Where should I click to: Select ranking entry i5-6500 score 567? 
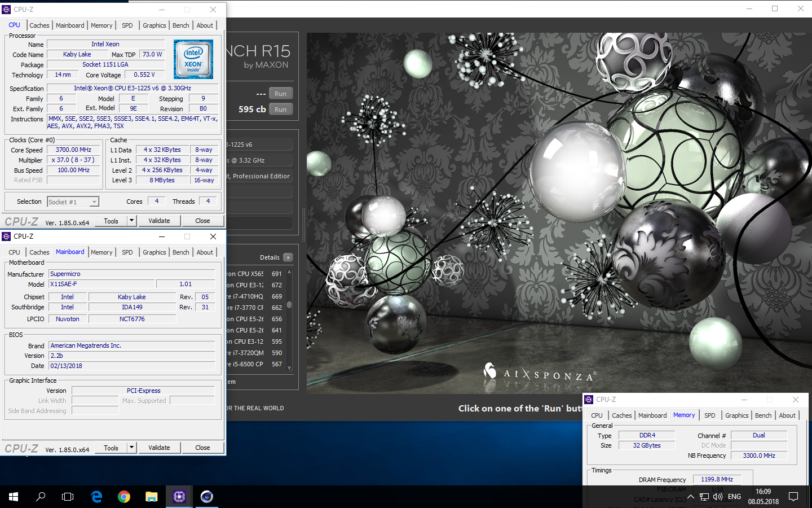coord(255,364)
